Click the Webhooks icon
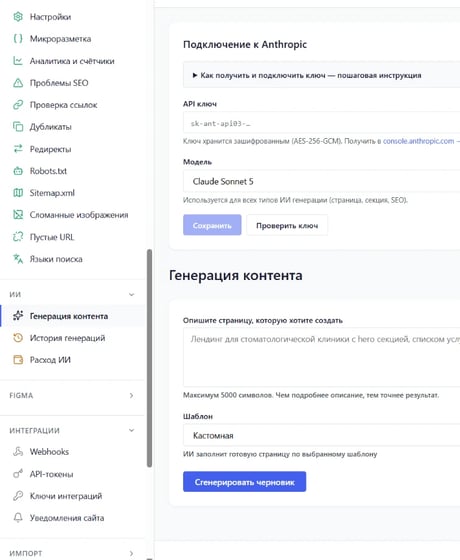Image resolution: width=460 pixels, height=560 pixels. pyautogui.click(x=18, y=452)
